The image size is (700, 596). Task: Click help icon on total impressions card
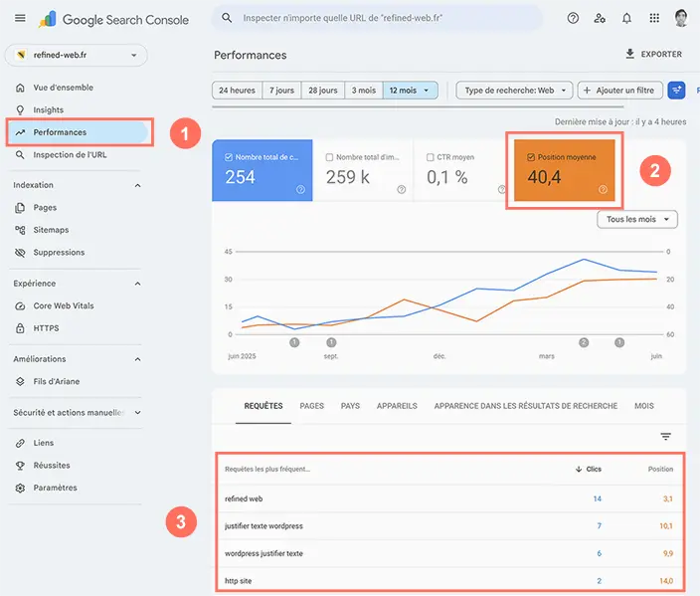click(402, 189)
